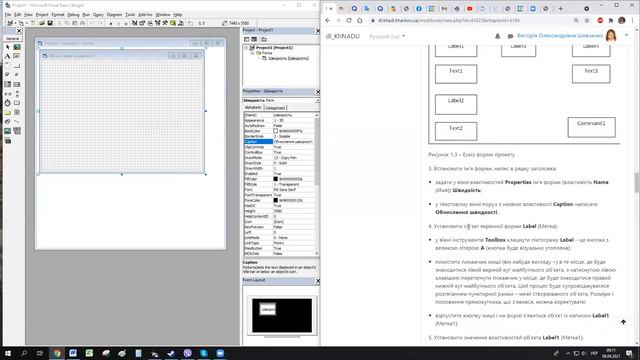Select the Timer control tool

(x=7, y=103)
